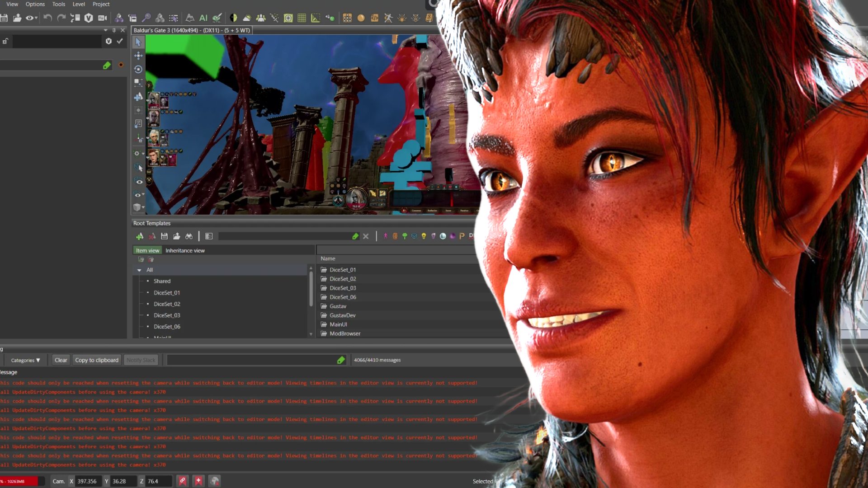The height and width of the screenshot is (488, 868).
Task: Open the Categories dropdown in message log
Action: point(25,360)
